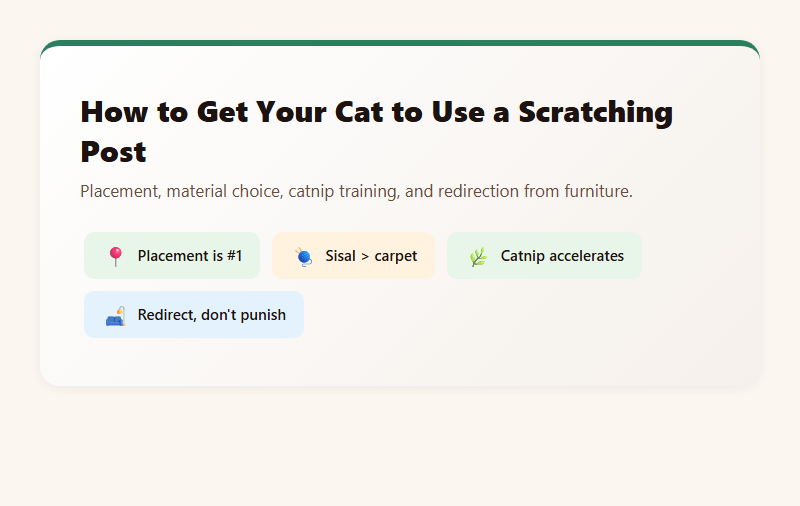This screenshot has height=506, width=800.
Task: Click the red pushpin icon
Action: 115,256
